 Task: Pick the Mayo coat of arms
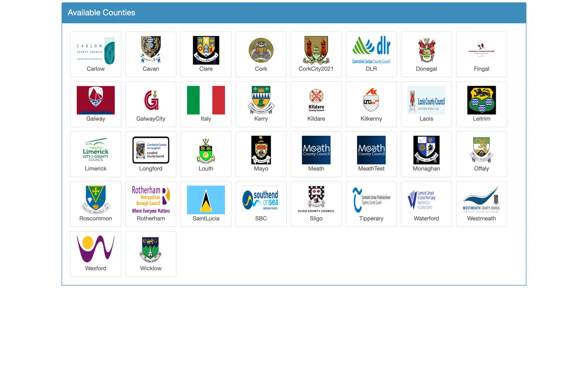tap(261, 150)
